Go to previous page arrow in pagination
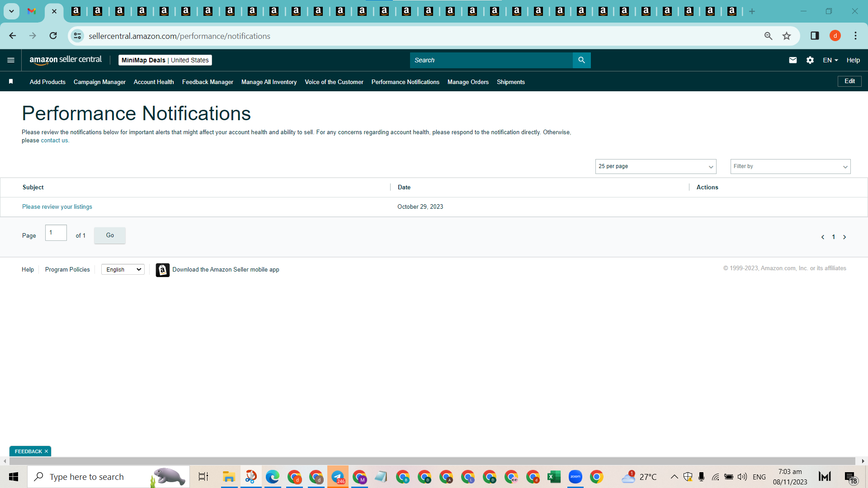 click(x=822, y=237)
